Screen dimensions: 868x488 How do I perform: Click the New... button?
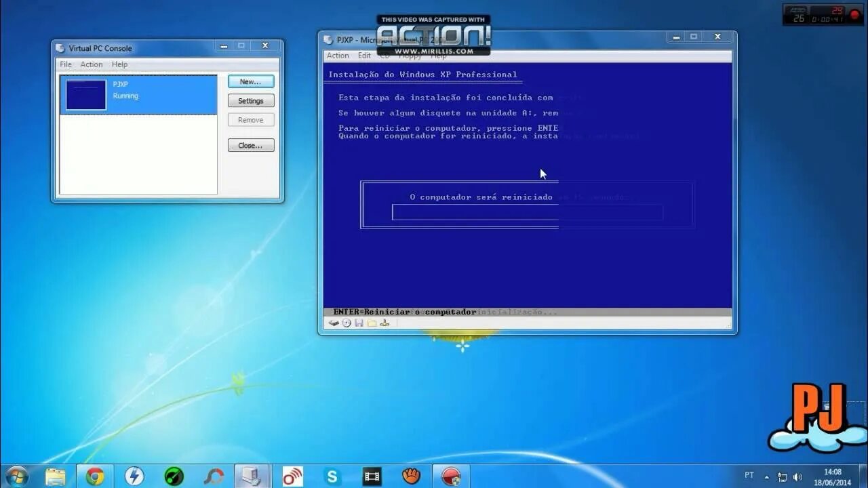(250, 81)
